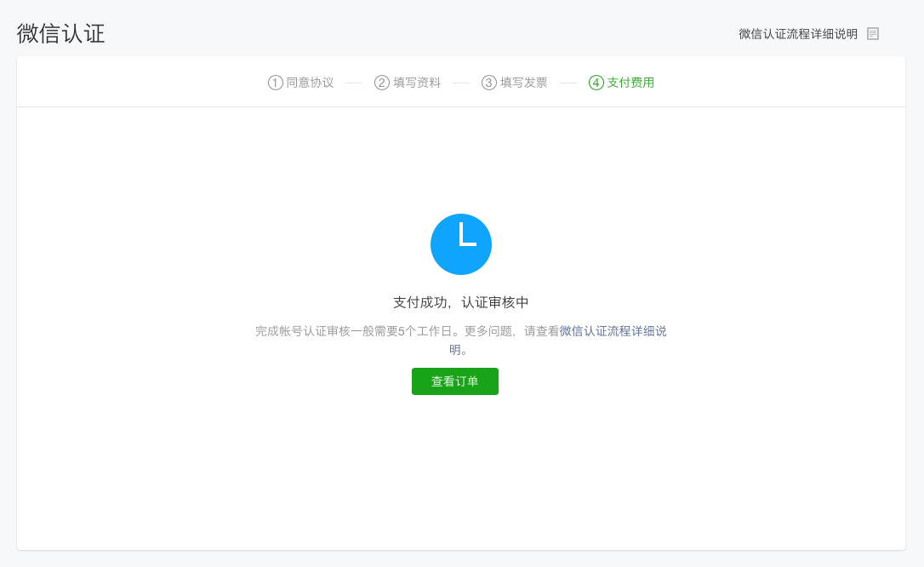924x567 pixels.
Task: Open the top-right 微信认证流程详细说明 link
Action: (x=797, y=33)
